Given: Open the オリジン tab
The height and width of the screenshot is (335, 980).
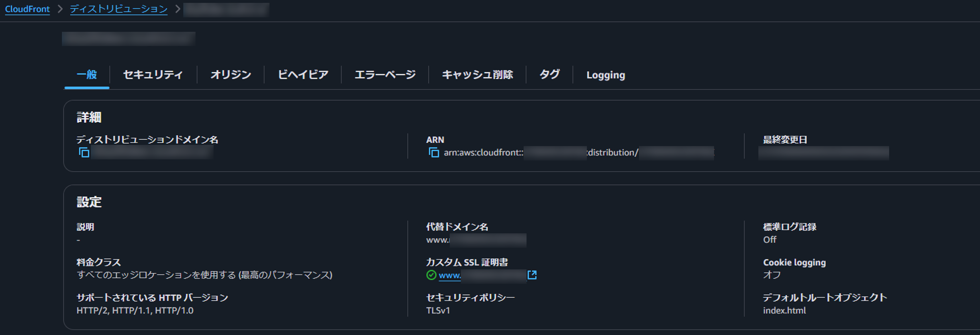Looking at the screenshot, I should pos(230,75).
